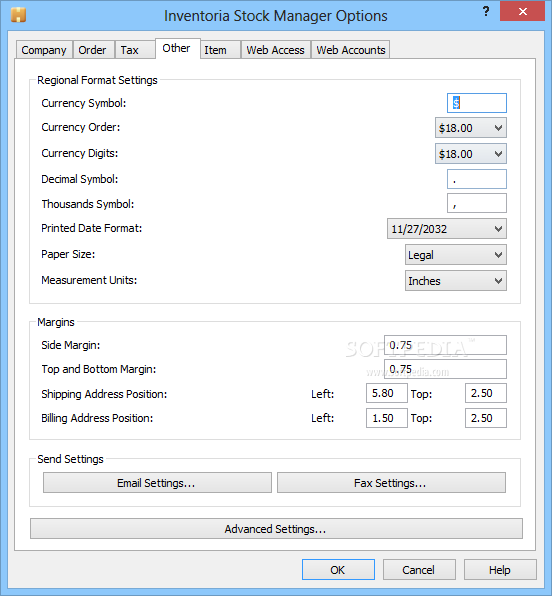Image resolution: width=552 pixels, height=596 pixels.
Task: Expand the Printed Date Format dropdown
Action: click(447, 229)
